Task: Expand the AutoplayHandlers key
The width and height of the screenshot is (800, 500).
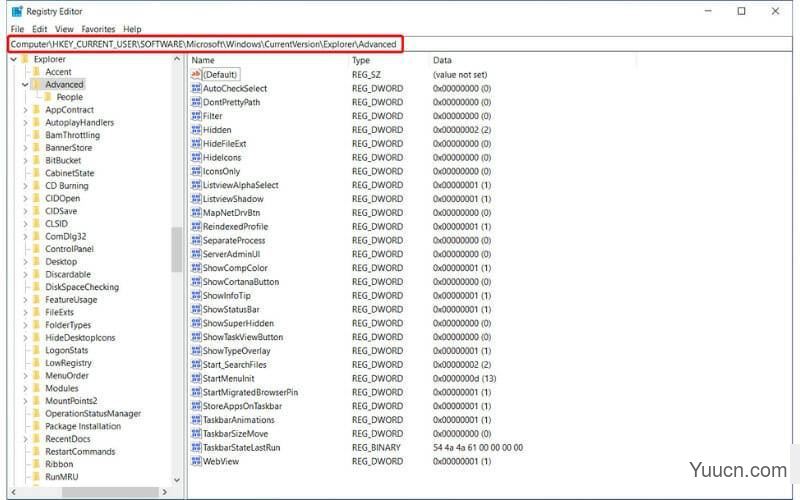Action: pyautogui.click(x=25, y=122)
